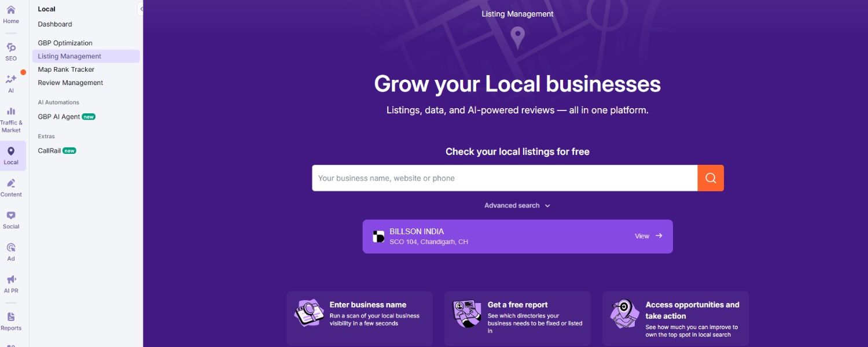868x347 pixels.
Task: Go to GBP Optimization
Action: tap(65, 43)
